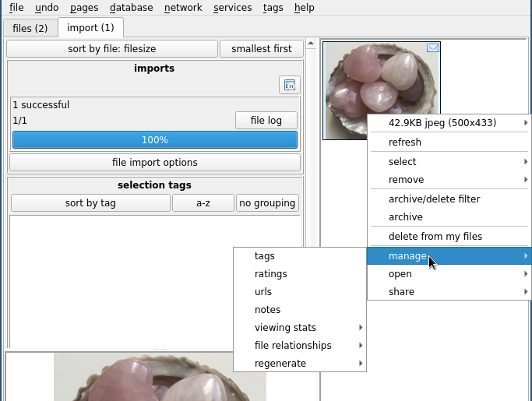The height and width of the screenshot is (401, 532).
Task: Open file import options
Action: click(154, 163)
